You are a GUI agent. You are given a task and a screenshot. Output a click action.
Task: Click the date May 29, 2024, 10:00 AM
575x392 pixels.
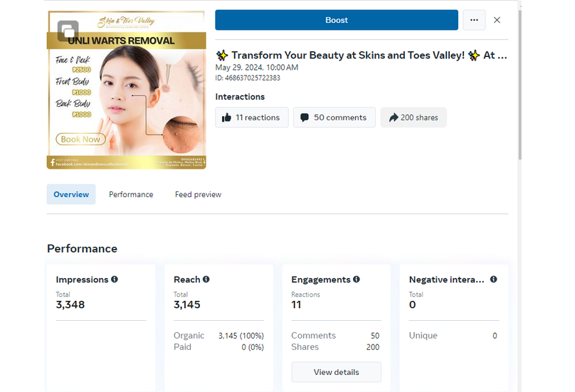(x=257, y=68)
